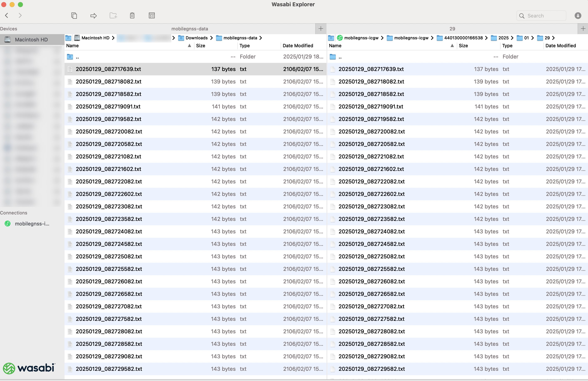Expand chevron after Macintosh HD breadcrumb
Screen dimensions: 588x381
113,38
